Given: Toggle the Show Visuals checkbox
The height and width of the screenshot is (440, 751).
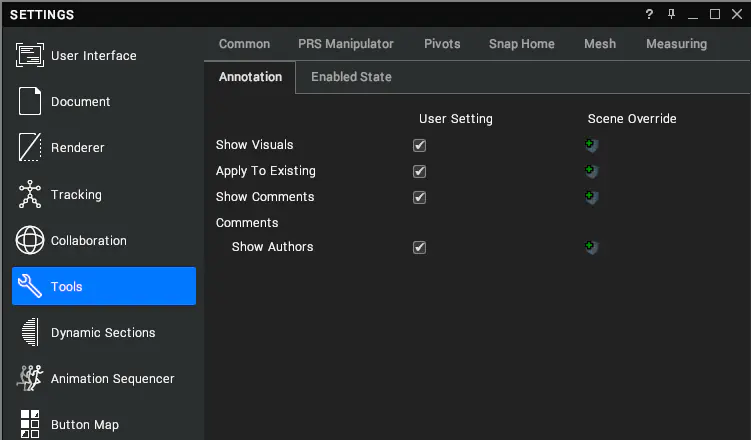Looking at the screenshot, I should tap(420, 145).
